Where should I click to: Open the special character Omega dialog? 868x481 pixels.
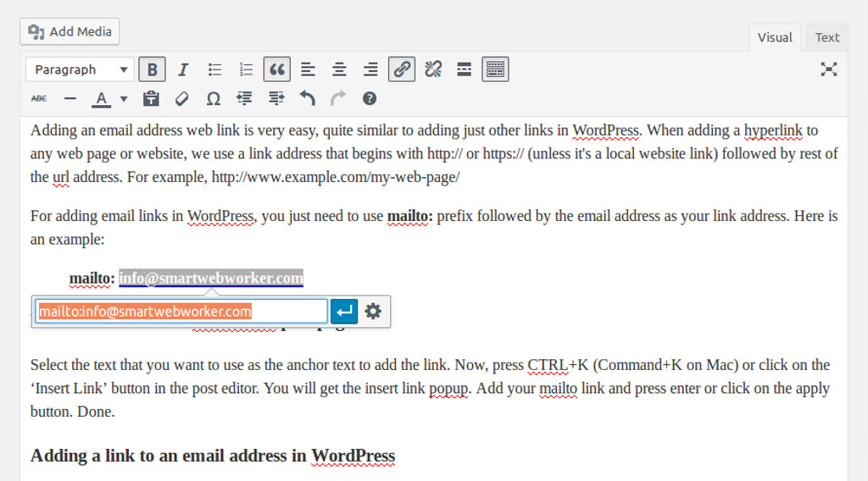point(213,98)
